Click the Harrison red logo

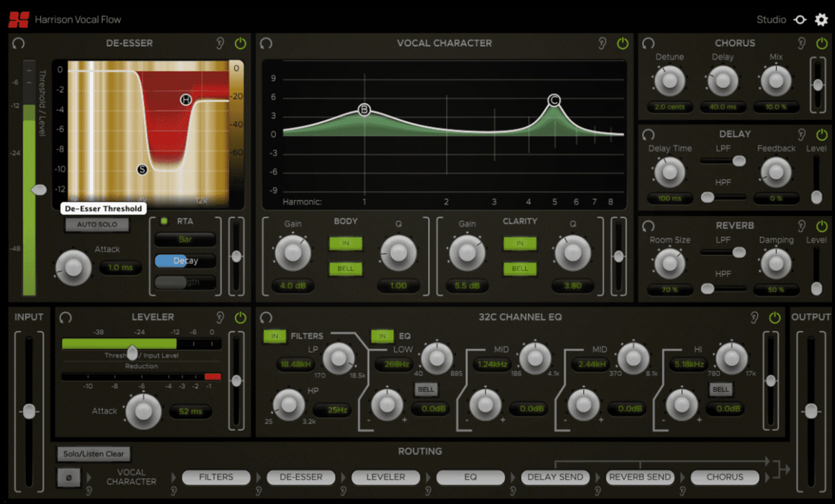19,19
